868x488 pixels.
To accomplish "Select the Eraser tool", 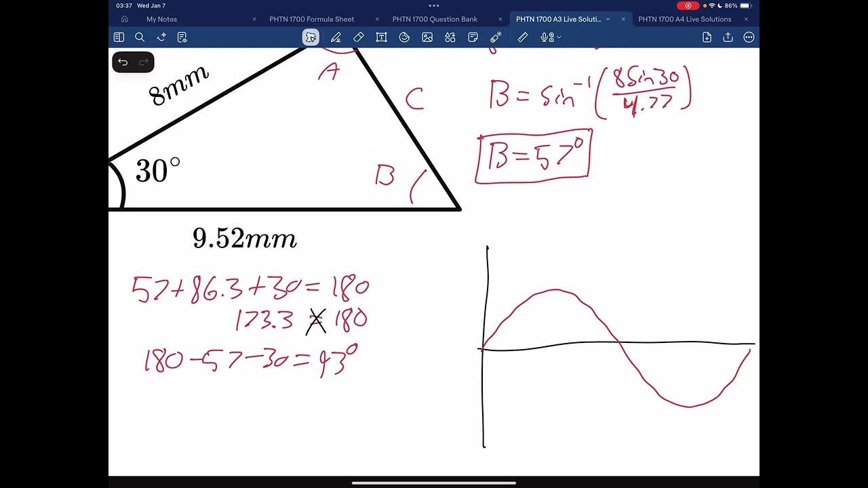I will tap(359, 37).
